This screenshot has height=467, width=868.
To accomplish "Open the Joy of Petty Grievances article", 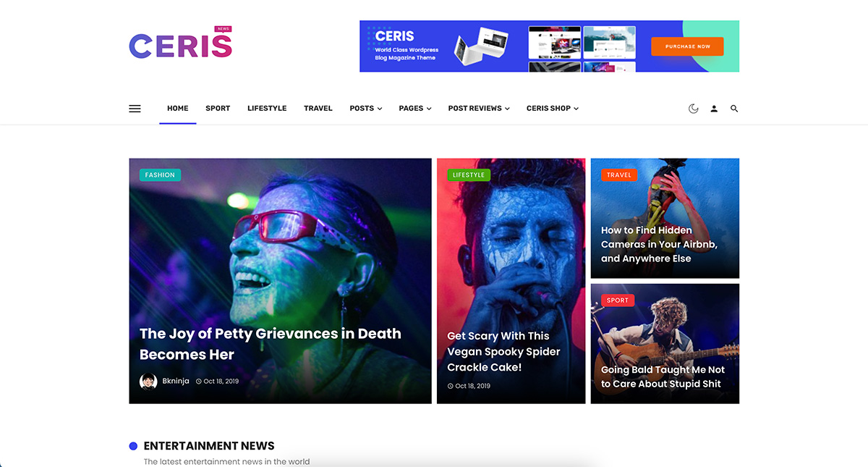I will (271, 344).
